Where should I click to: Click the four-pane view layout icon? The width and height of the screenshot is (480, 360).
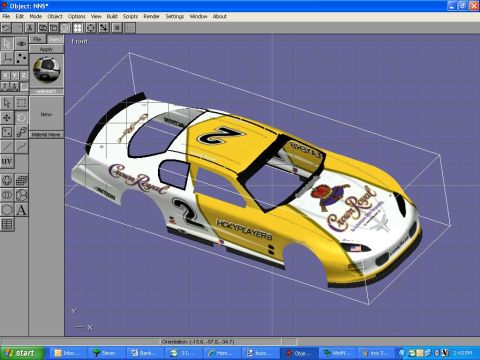[78, 28]
